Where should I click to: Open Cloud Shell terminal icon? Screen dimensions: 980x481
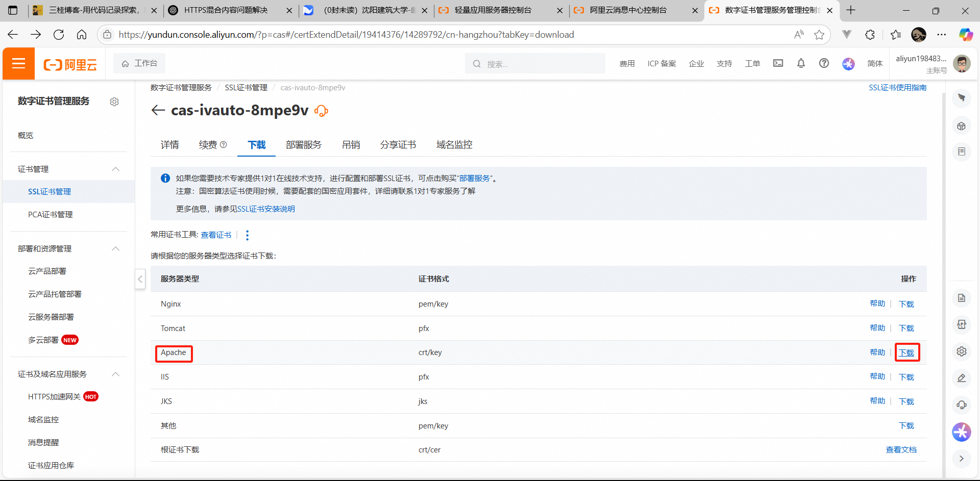(778, 63)
